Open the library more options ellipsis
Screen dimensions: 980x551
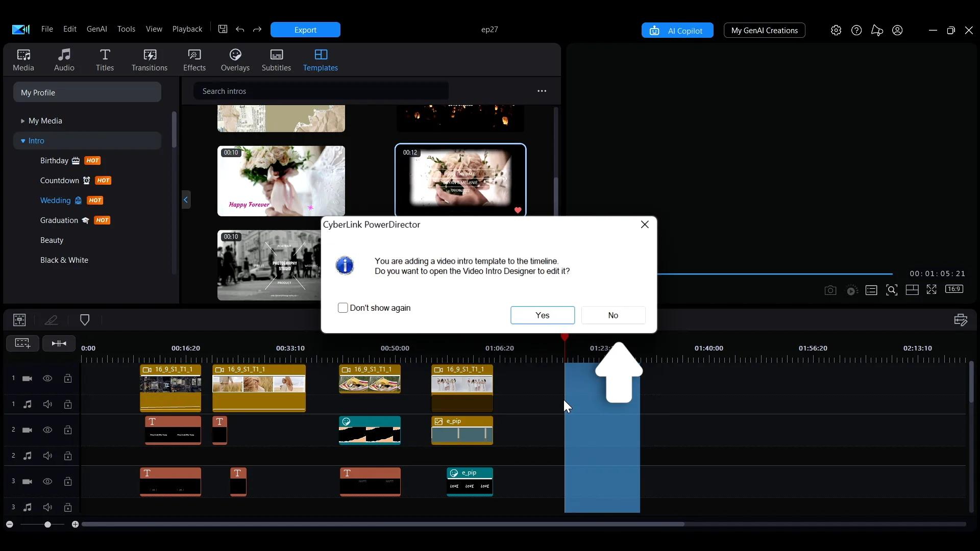pyautogui.click(x=542, y=91)
